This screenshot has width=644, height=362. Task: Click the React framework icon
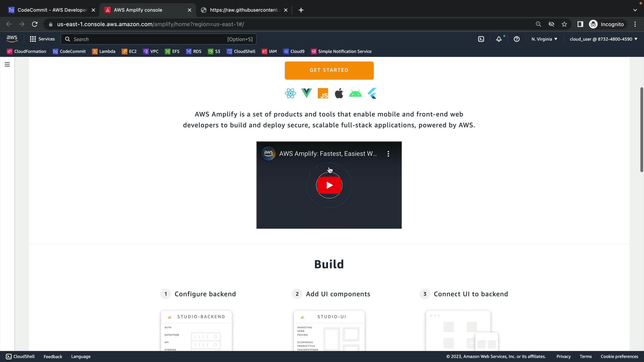[290, 94]
